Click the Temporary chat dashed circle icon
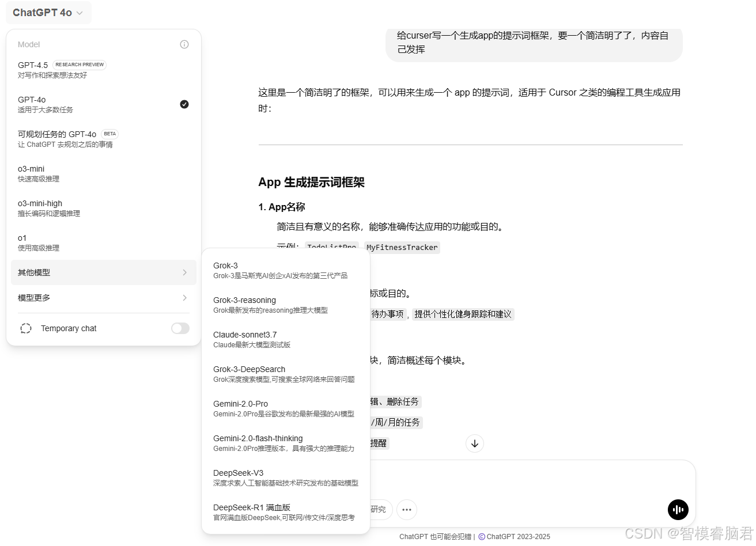756x546 pixels. pyautogui.click(x=26, y=328)
